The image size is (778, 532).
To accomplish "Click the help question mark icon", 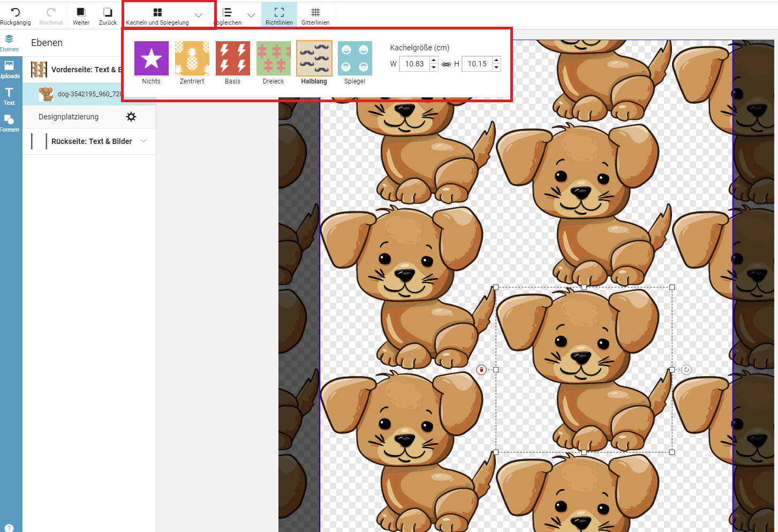I will [9, 528].
